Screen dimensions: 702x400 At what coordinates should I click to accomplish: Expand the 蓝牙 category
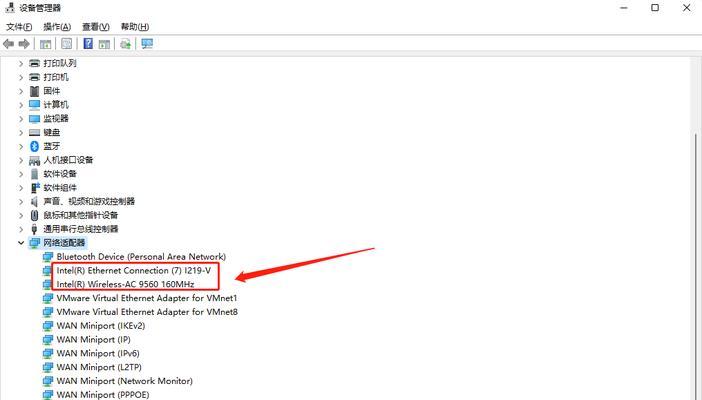[21, 146]
